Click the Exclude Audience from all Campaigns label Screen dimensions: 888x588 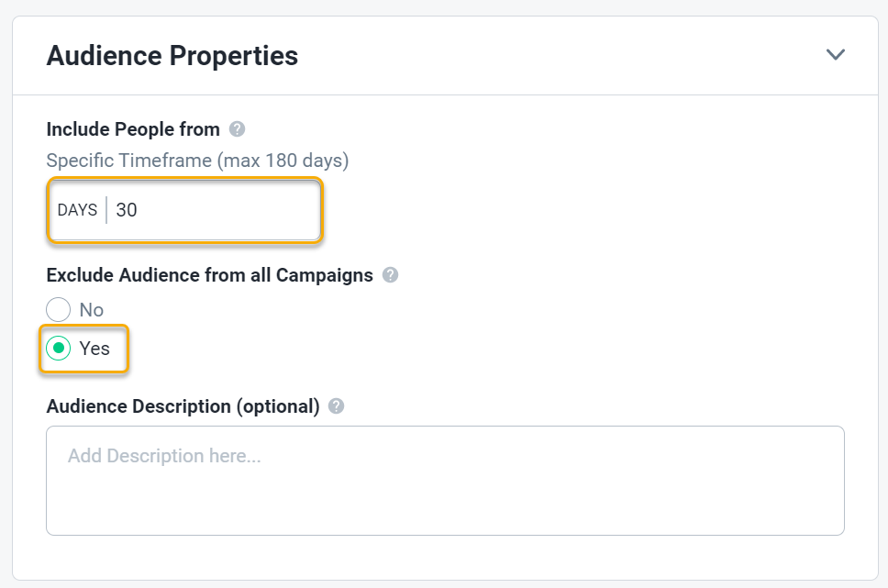(x=209, y=275)
